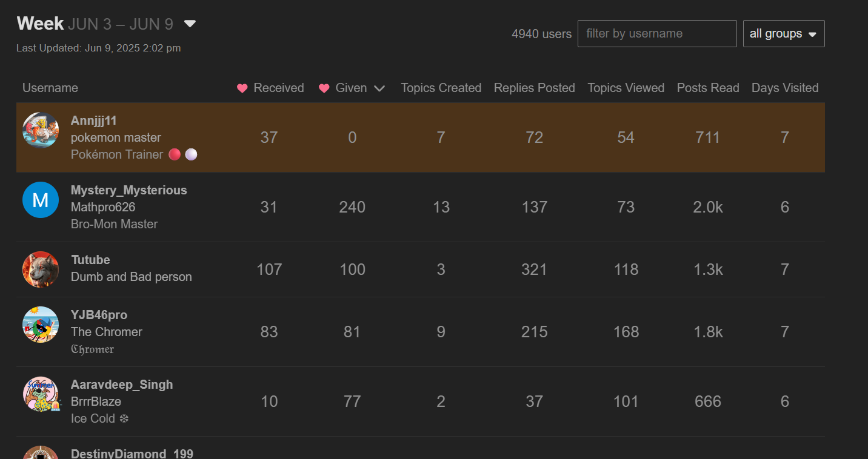Image resolution: width=868 pixels, height=459 pixels.
Task: Focus the filter by username field
Action: coord(656,34)
